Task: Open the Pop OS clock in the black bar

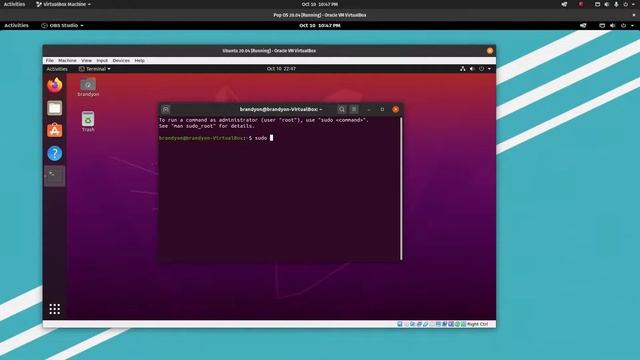Action: pos(320,25)
